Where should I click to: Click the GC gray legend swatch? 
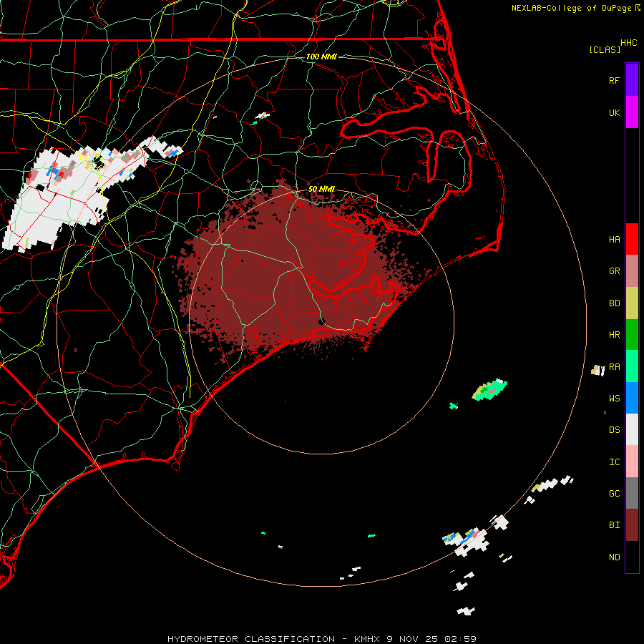coord(632,493)
